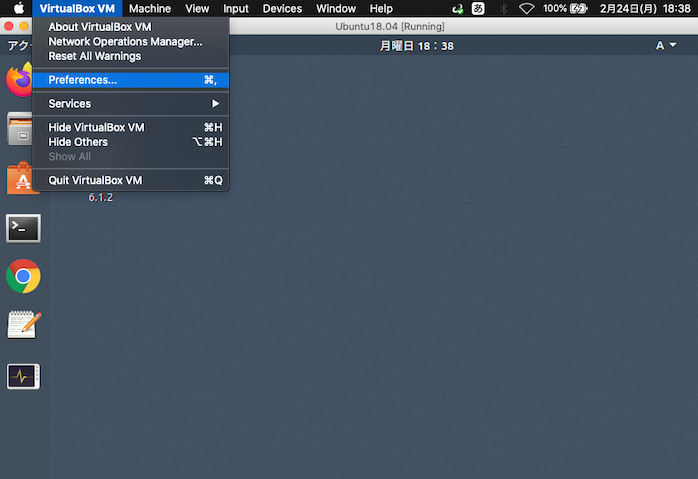Open the Text Editor from the dock
This screenshot has width=698, height=479.
24,325
